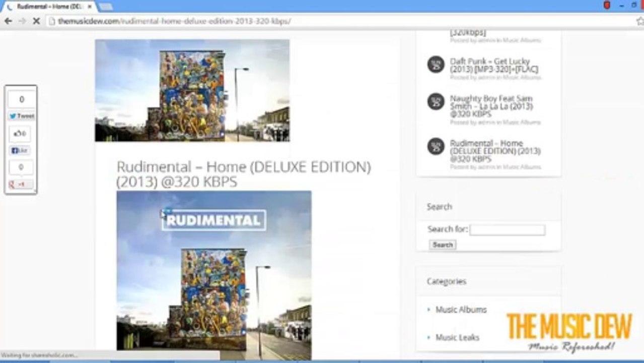Open a new browser tab
Screen dimensions: 644x363
click(x=106, y=7)
